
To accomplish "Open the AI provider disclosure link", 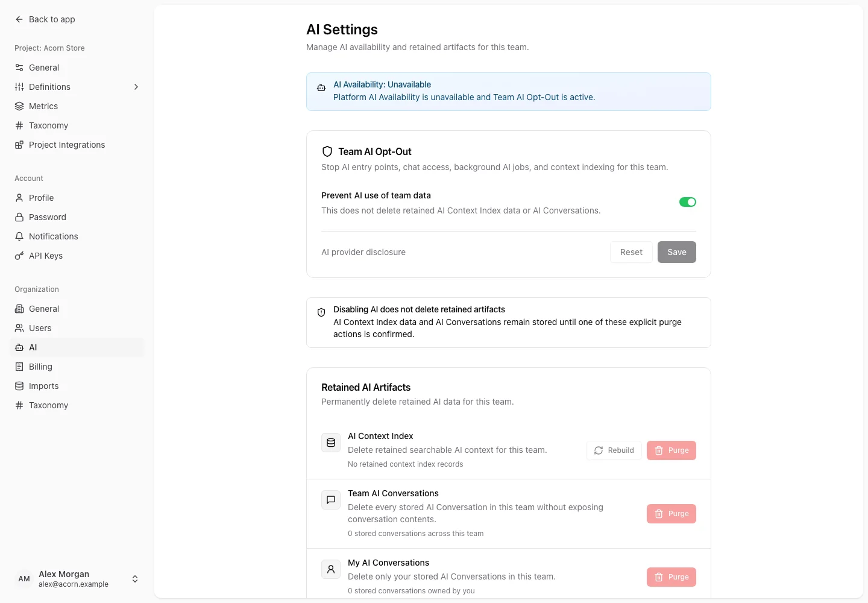I will [x=363, y=252].
